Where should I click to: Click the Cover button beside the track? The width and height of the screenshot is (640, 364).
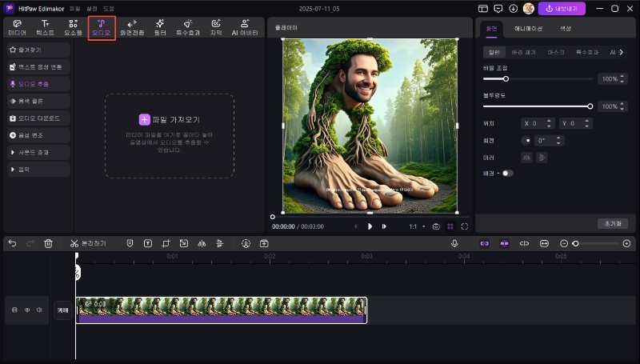[63, 310]
